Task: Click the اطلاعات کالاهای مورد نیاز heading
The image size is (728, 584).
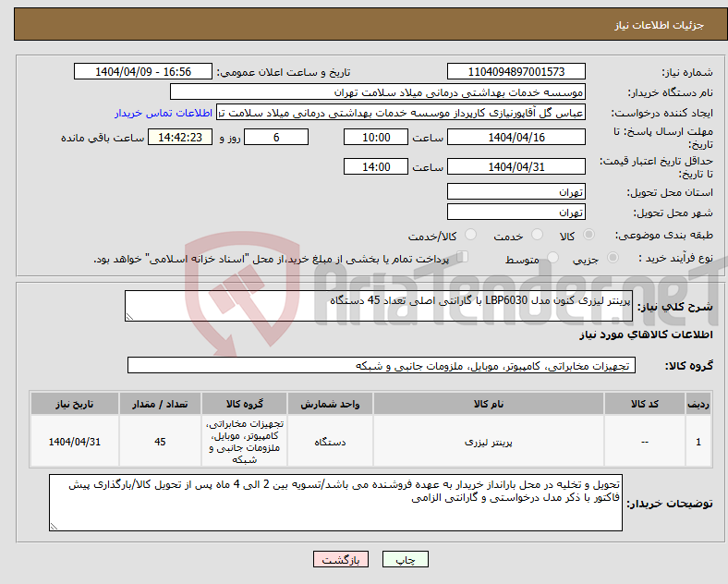Action: (646, 335)
